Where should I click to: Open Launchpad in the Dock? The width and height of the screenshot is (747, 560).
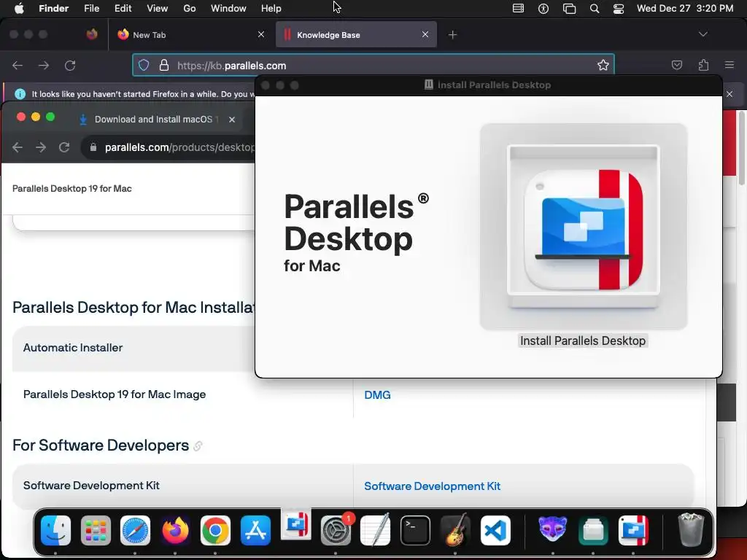[96, 531]
